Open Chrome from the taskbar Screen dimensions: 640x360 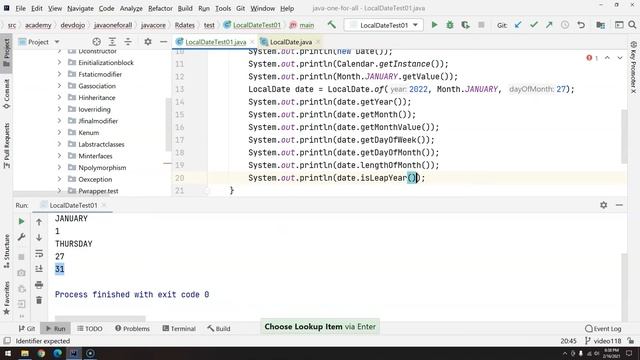pyautogui.click(x=41, y=353)
